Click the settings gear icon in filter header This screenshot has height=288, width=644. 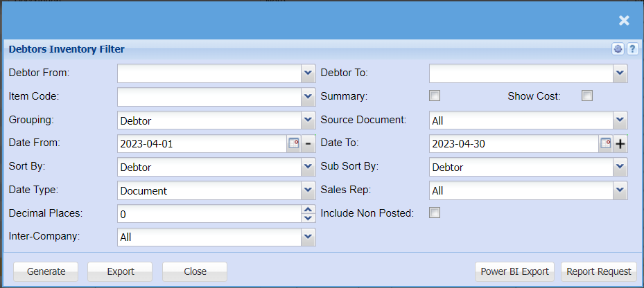pyautogui.click(x=619, y=49)
